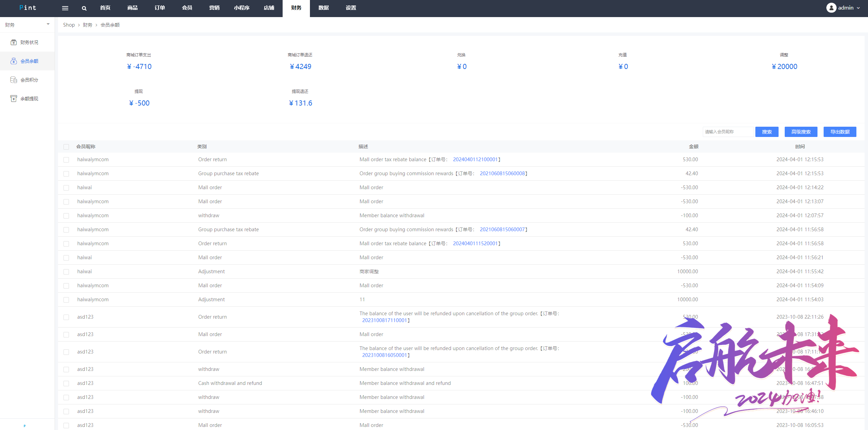Open the admin account dropdown arrow
The width and height of the screenshot is (868, 430).
tap(858, 8)
